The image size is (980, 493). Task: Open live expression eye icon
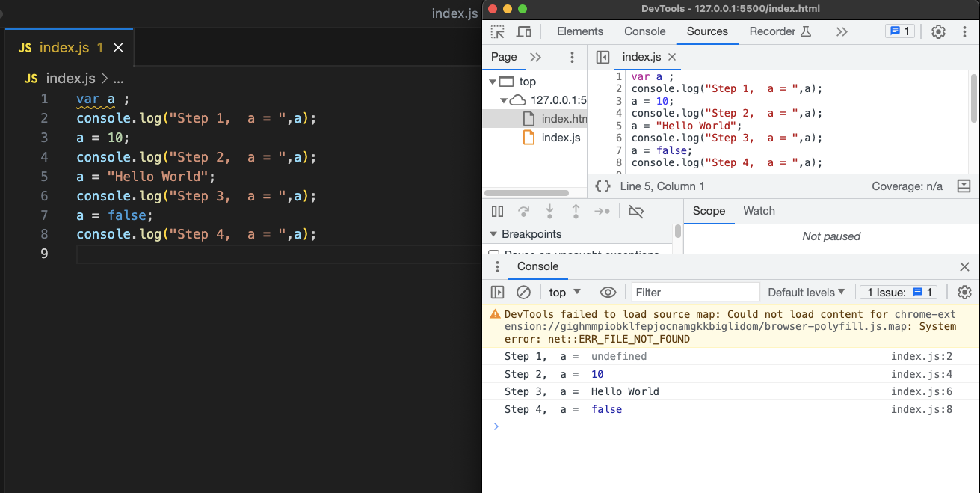pos(608,292)
